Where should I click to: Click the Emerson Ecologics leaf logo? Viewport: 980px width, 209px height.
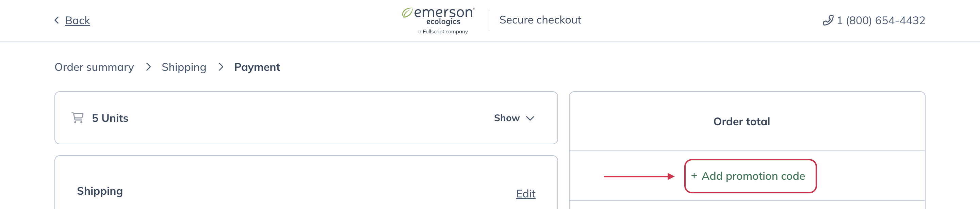point(407,13)
